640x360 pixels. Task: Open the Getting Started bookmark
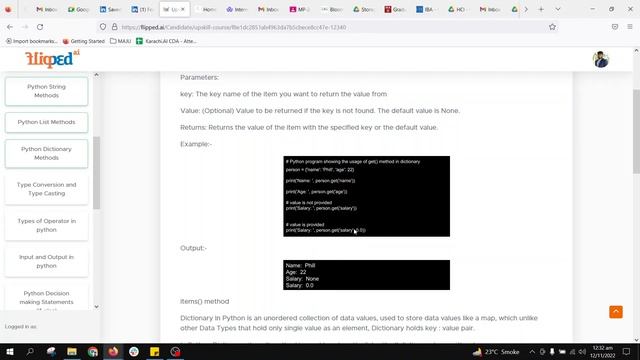(x=84, y=41)
